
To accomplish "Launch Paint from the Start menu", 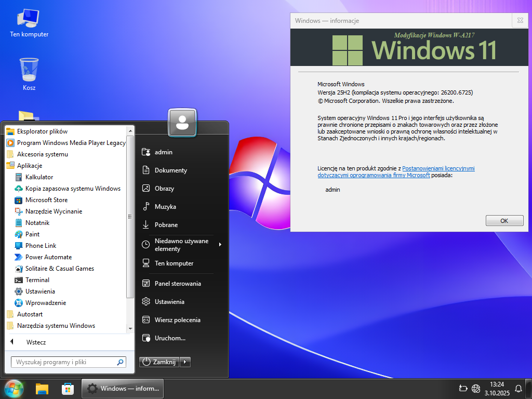I will click(32, 234).
